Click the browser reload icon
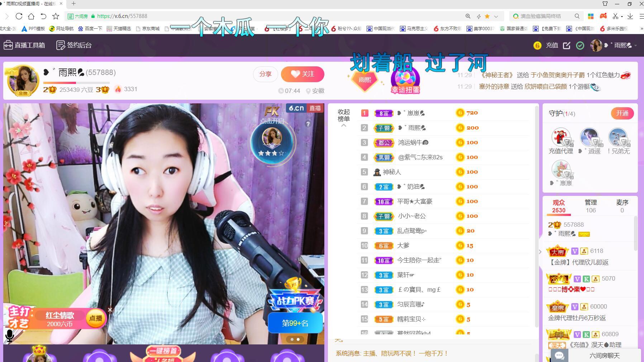 (19, 16)
